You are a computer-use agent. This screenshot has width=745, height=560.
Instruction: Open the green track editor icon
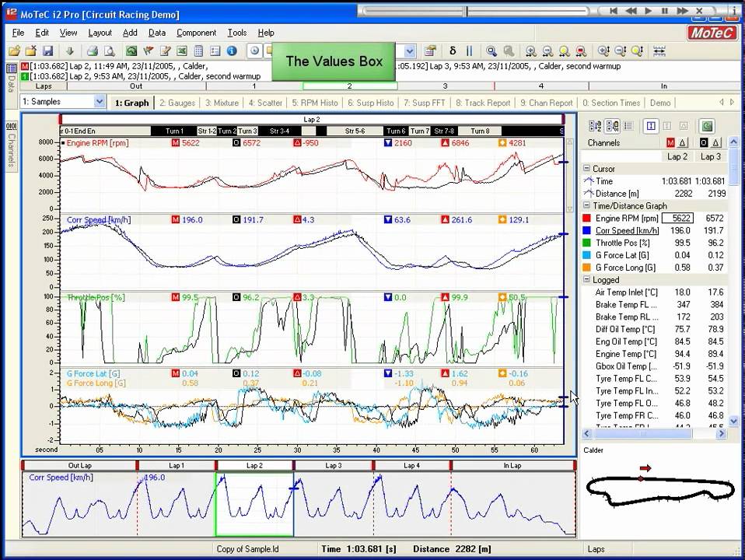pyautogui.click(x=131, y=51)
